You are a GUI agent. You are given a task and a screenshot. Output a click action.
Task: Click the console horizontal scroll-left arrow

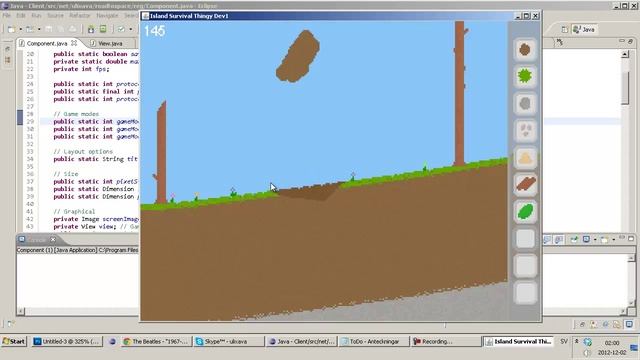(x=20, y=311)
